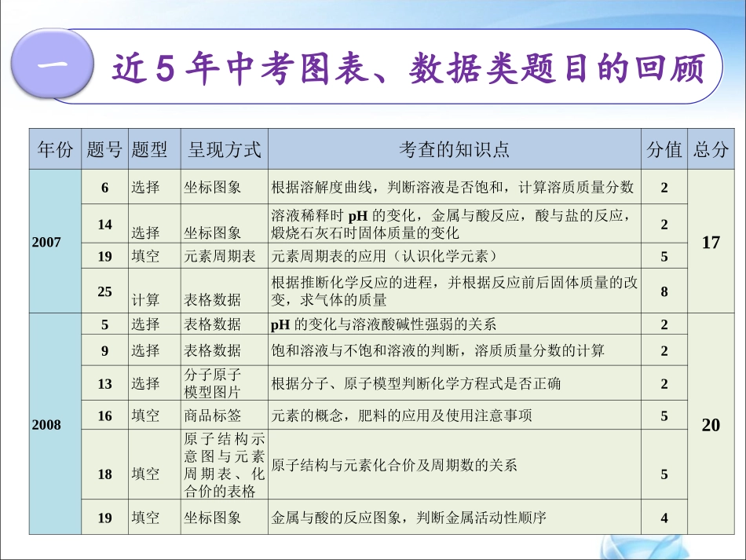The image size is (746, 560).
Task: Select the '2007' year cell
Action: click(x=55, y=242)
